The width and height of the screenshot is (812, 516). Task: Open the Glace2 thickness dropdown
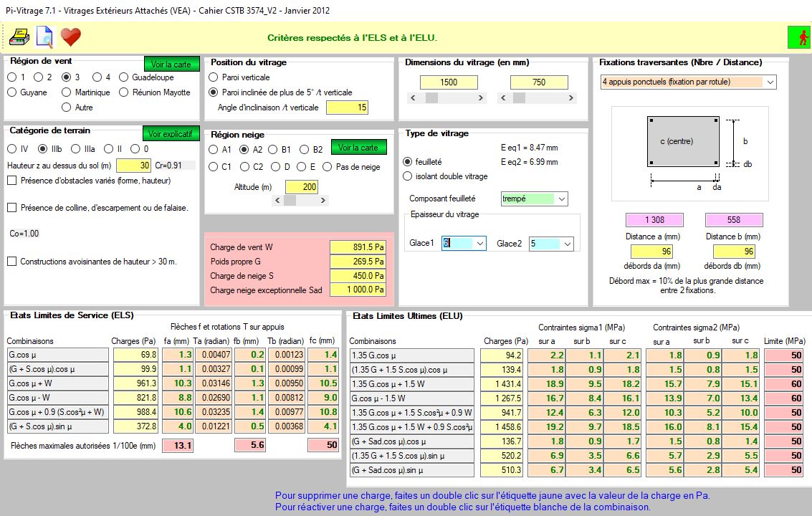(x=568, y=244)
